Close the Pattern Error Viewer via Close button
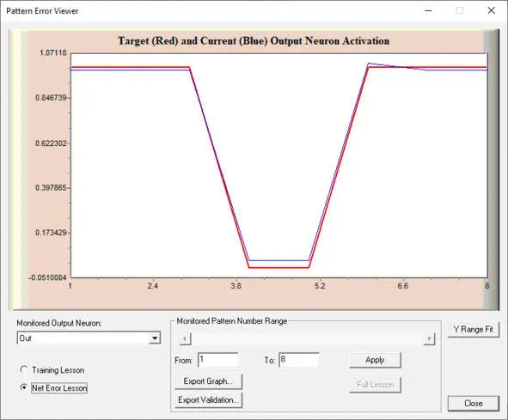508x420 pixels. pyautogui.click(x=474, y=403)
